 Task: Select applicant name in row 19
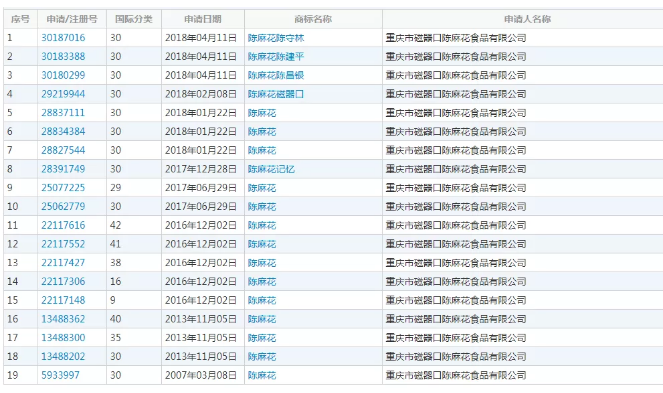456,375
